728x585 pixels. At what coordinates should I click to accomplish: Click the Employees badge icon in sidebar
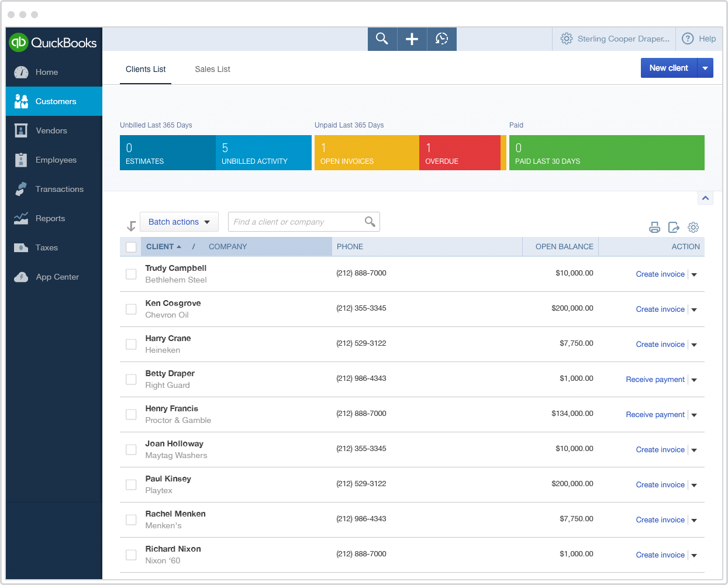(21, 160)
